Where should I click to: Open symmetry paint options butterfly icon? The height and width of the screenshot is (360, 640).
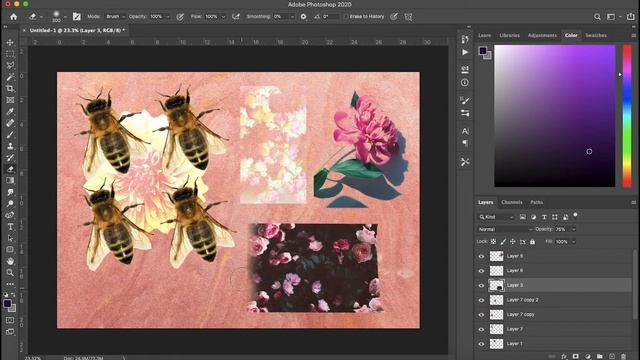(408, 17)
